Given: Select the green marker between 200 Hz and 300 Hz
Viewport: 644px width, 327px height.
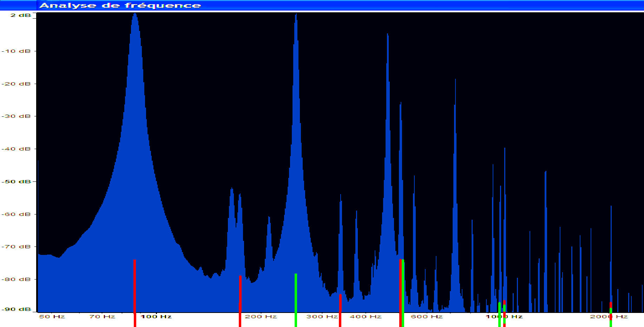Looking at the screenshot, I should (296, 300).
